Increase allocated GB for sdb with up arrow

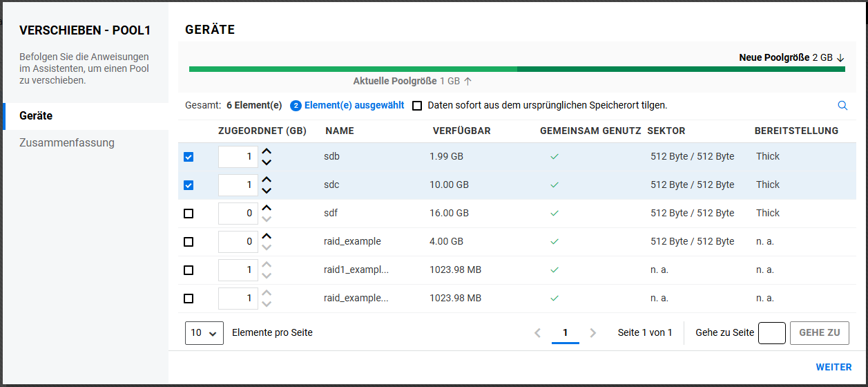267,151
